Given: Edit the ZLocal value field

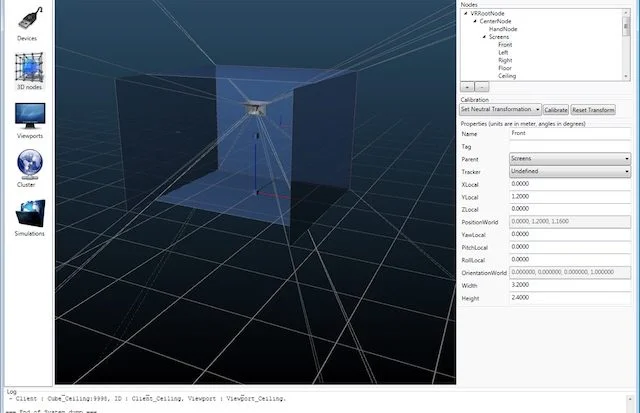Looking at the screenshot, I should tap(570, 209).
